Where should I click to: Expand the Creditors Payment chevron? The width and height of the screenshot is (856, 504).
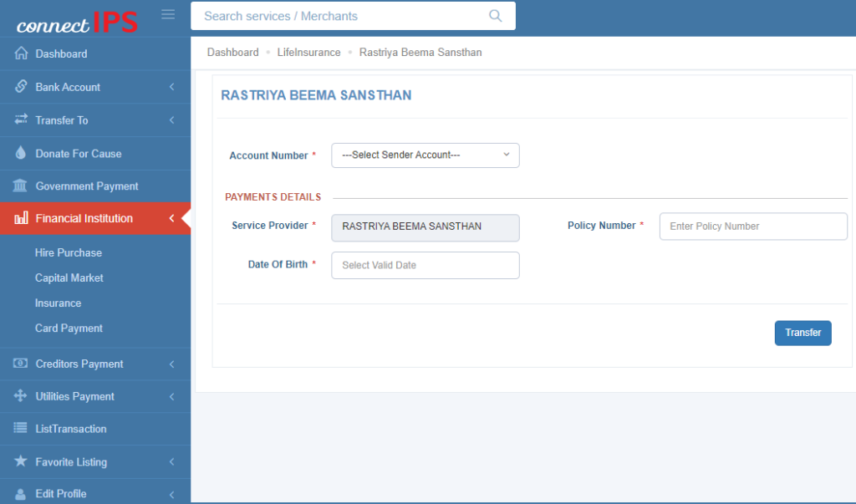coord(172,364)
